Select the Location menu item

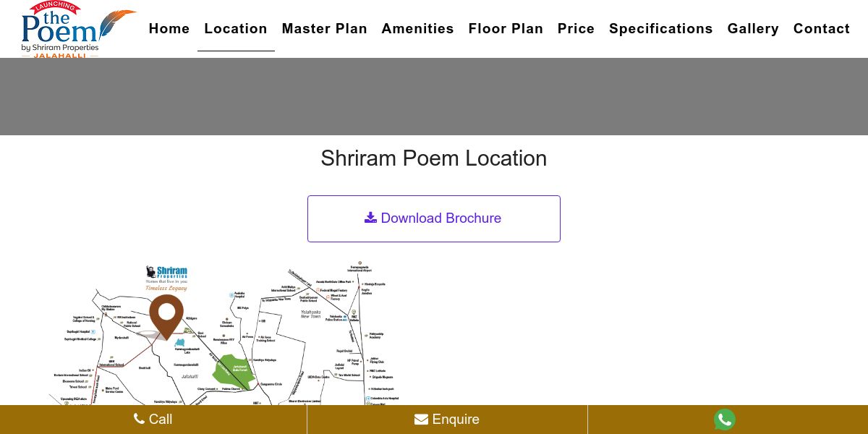pyautogui.click(x=236, y=29)
